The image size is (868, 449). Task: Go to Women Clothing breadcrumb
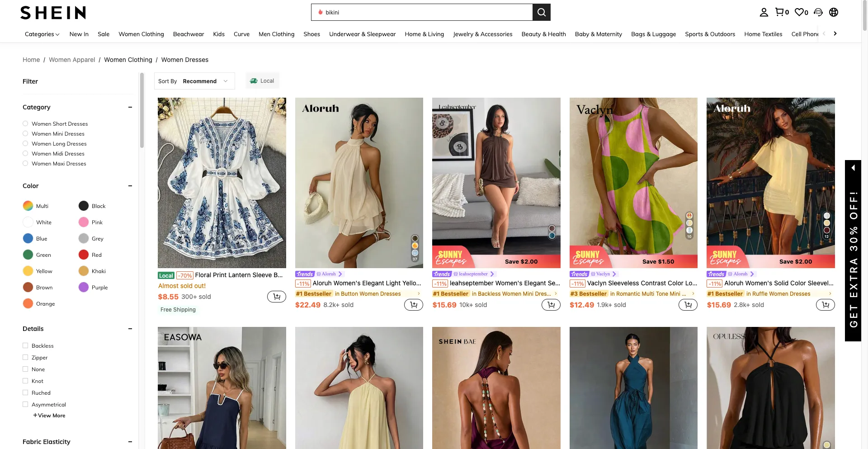click(128, 60)
